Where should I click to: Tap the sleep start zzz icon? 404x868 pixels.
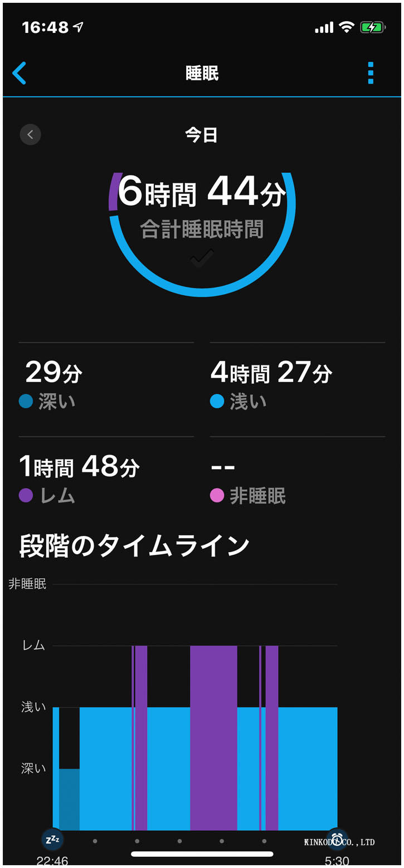(x=52, y=839)
